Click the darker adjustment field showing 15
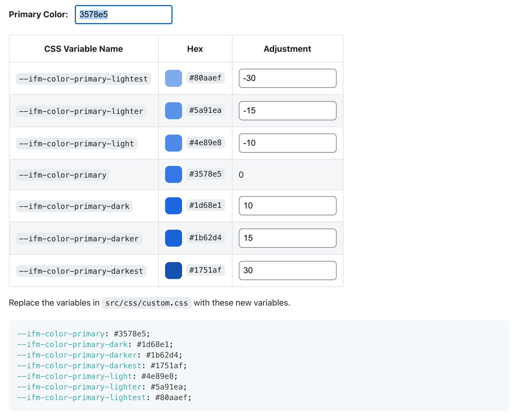The height and width of the screenshot is (420, 517). point(287,238)
